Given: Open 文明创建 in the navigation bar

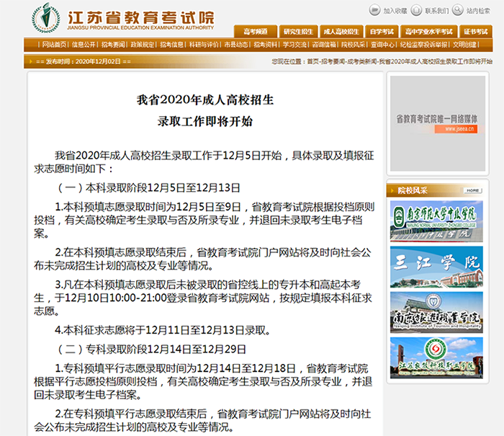Looking at the screenshot, I should (465, 45).
